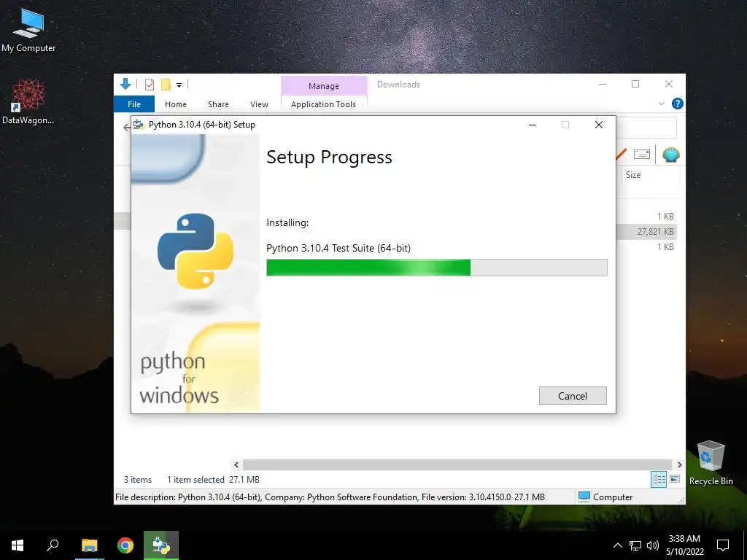The height and width of the screenshot is (560, 747).
Task: Click the envelope icon in Explorer toolbar
Action: tap(642, 155)
